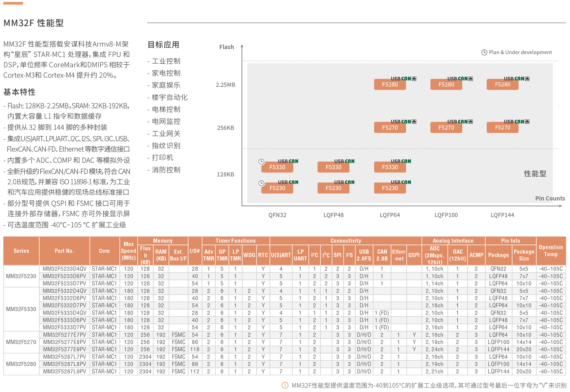Image resolution: width=570 pixels, height=392 pixels.
Task: Click the 'Connectivity' table group header
Action: pos(346,240)
